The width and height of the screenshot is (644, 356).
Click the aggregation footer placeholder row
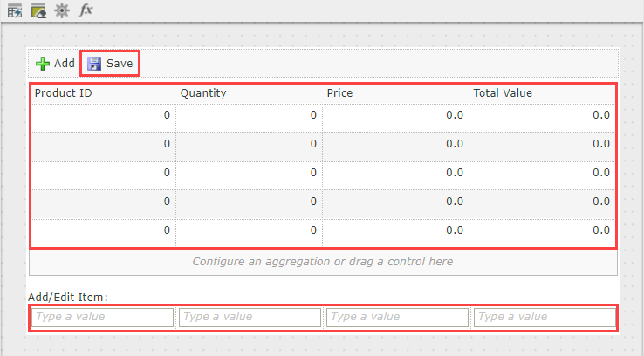point(323,261)
